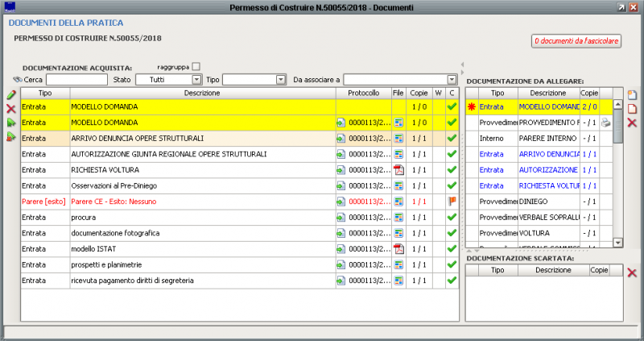The height and width of the screenshot is (341, 644).
Task: Select ricevuta pagamento diritti di segreteria
Action: pyautogui.click(x=203, y=281)
